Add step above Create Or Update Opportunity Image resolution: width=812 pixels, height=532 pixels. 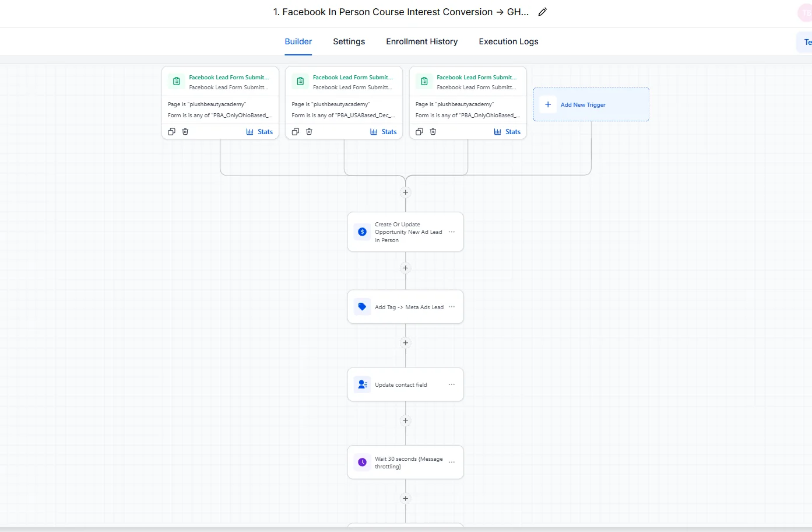coord(406,192)
